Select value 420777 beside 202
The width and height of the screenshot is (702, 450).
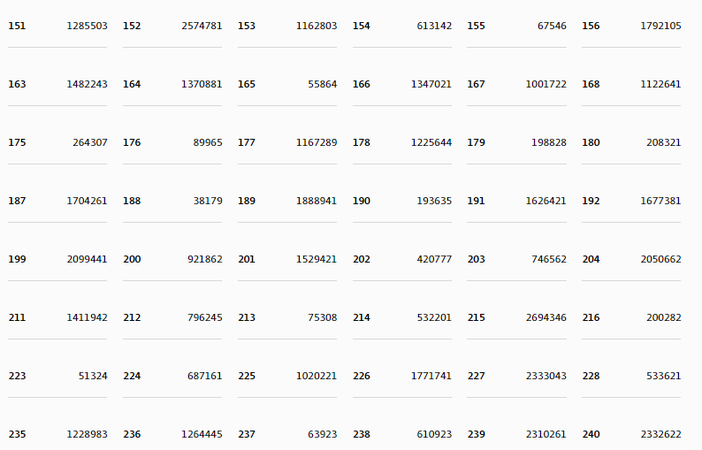434,259
